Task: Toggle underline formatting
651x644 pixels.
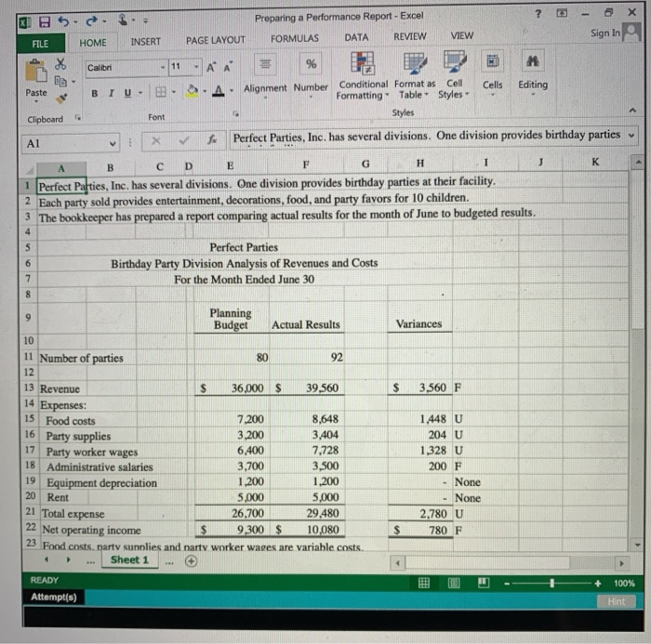Action: click(x=128, y=93)
